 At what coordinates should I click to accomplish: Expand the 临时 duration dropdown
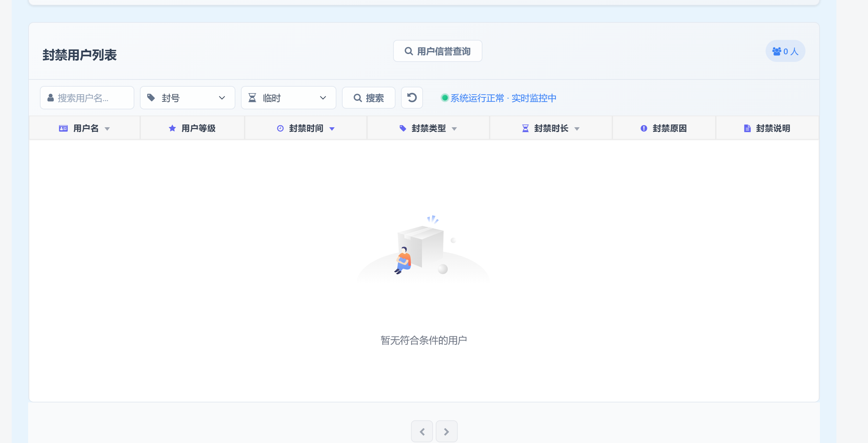288,98
